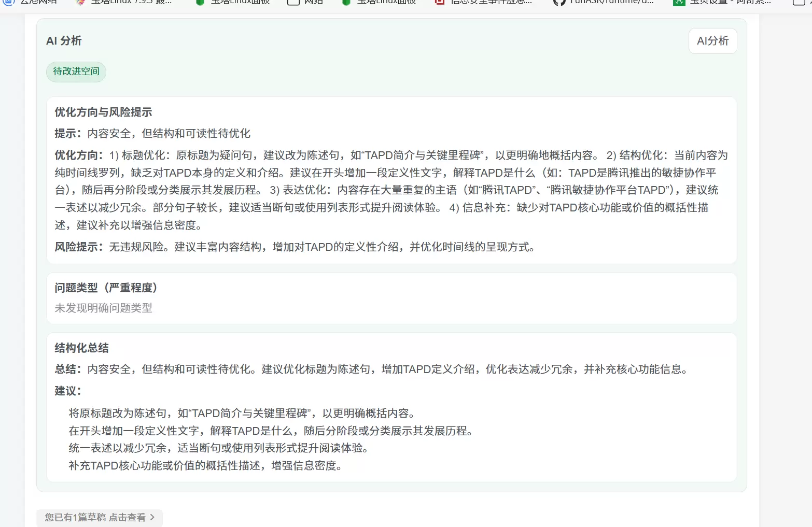
Task: Open the 网站 bookmark folder
Action: coord(306,3)
